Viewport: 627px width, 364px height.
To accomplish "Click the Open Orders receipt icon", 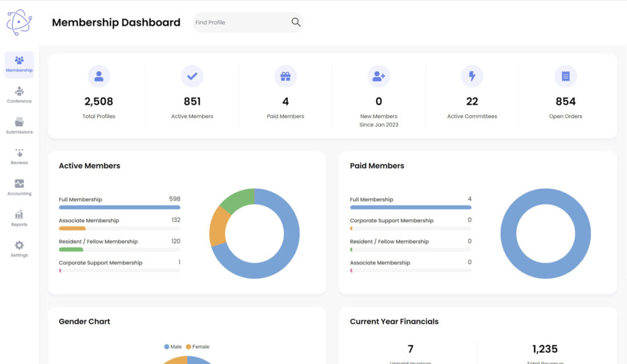I will tap(565, 76).
